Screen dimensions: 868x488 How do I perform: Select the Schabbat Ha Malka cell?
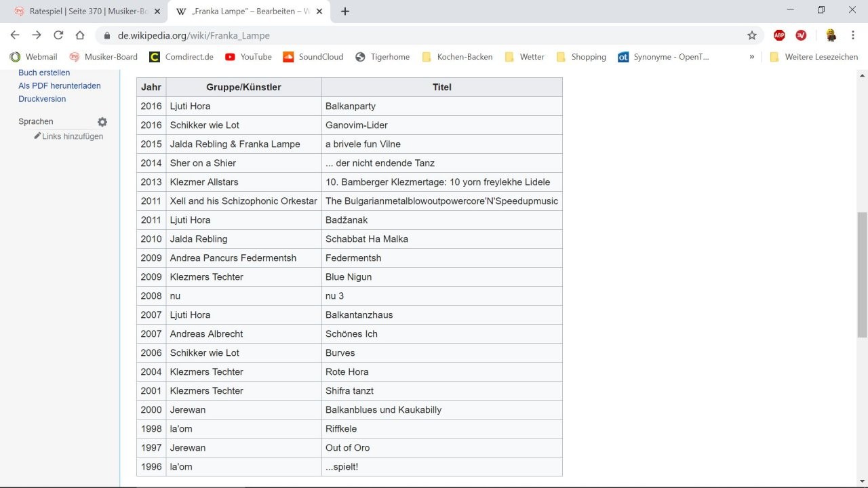441,239
